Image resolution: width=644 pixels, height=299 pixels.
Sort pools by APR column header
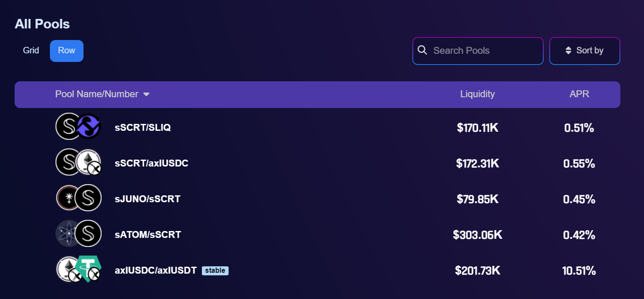tap(579, 94)
